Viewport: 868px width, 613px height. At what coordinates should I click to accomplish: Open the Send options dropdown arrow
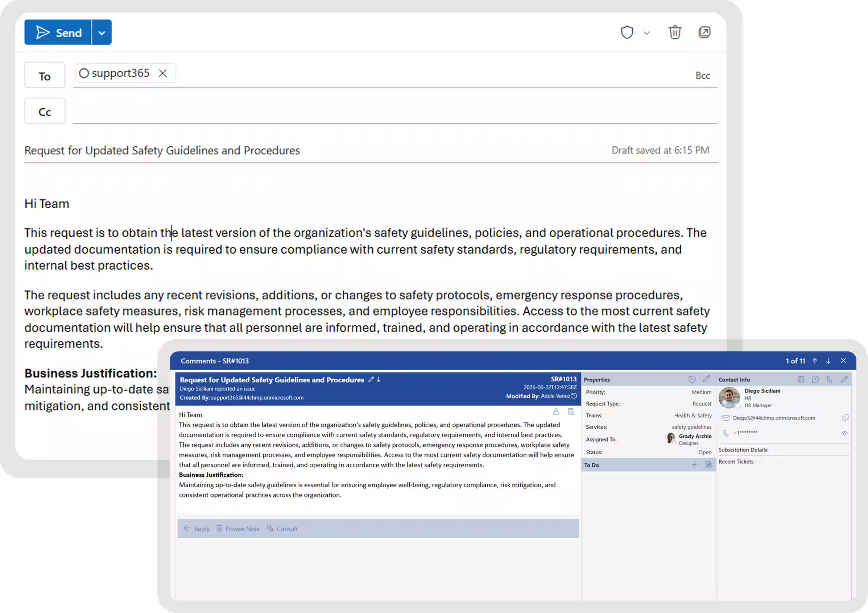[102, 33]
